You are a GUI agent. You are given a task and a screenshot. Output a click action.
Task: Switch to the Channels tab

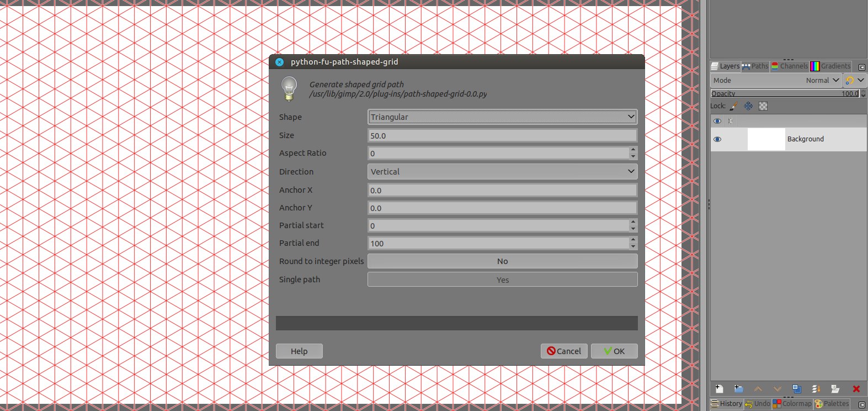click(790, 66)
